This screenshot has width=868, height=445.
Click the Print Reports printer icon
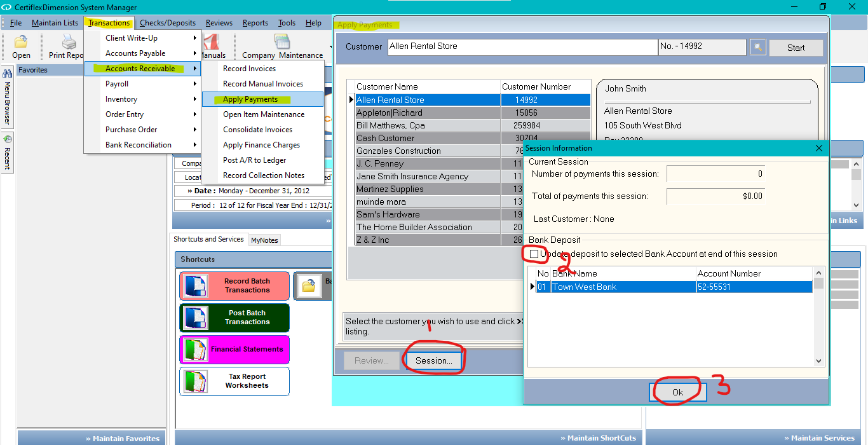click(69, 42)
